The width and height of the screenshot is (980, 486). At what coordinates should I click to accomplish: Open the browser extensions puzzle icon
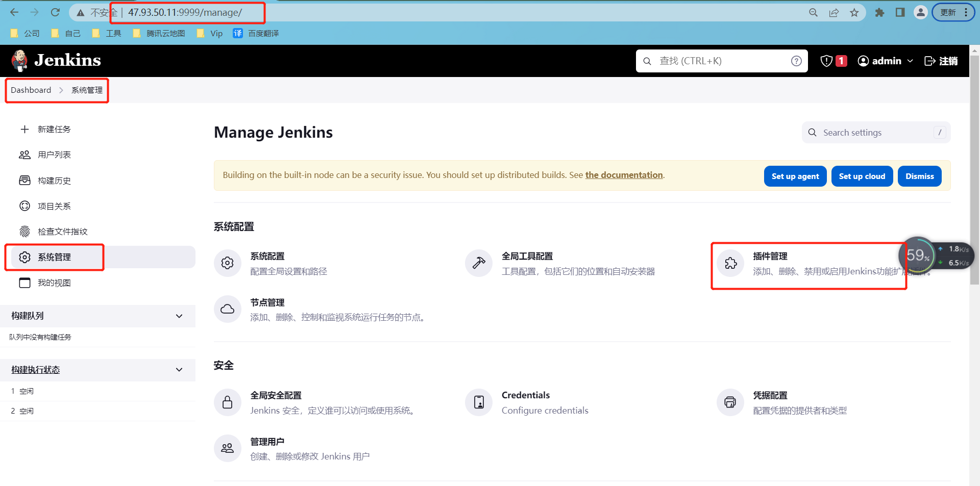(x=879, y=12)
